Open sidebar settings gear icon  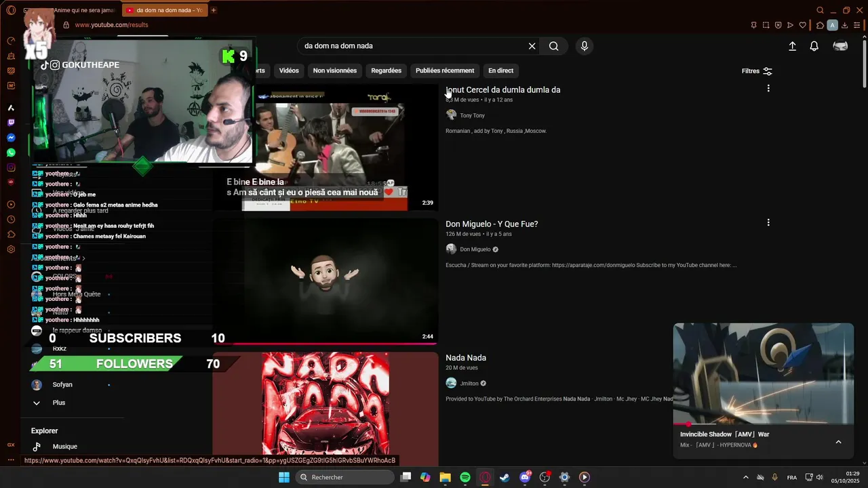11,249
